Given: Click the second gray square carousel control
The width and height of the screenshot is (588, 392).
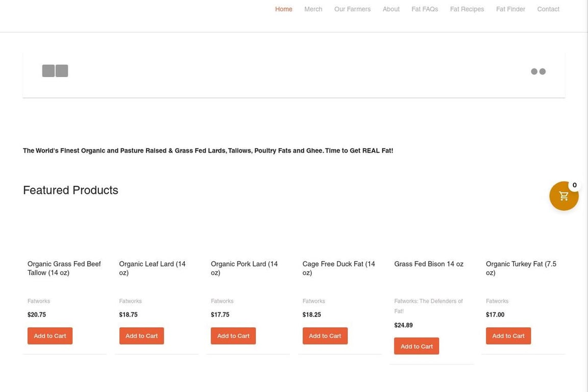Looking at the screenshot, I should coord(62,71).
